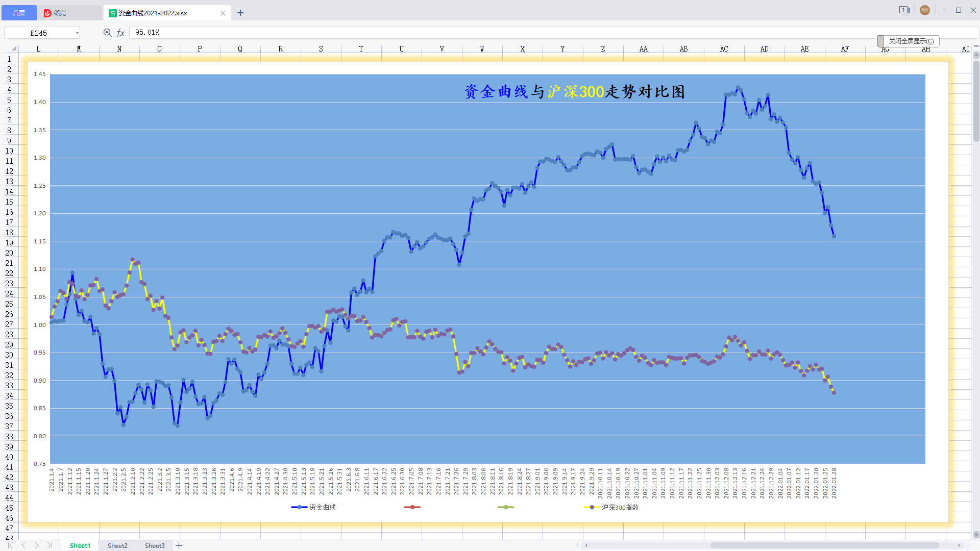Viewport: 980px width, 551px height.
Task: Click the fx insert function icon
Action: click(121, 32)
